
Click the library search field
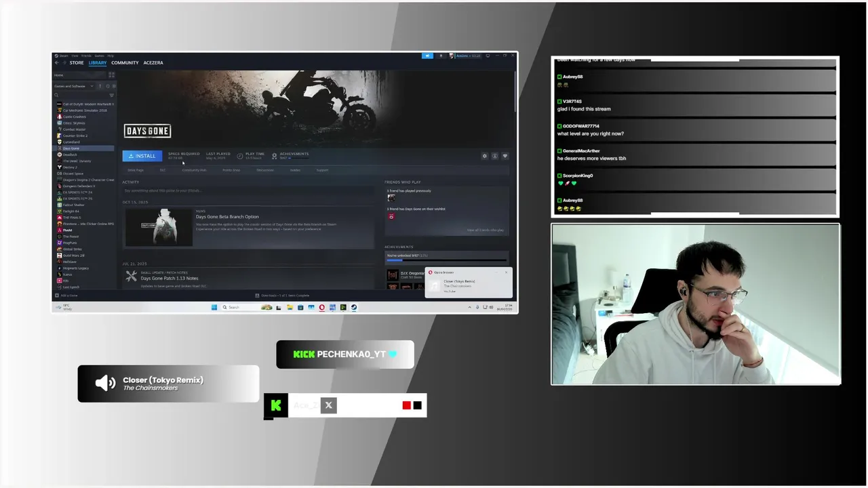pyautogui.click(x=80, y=95)
